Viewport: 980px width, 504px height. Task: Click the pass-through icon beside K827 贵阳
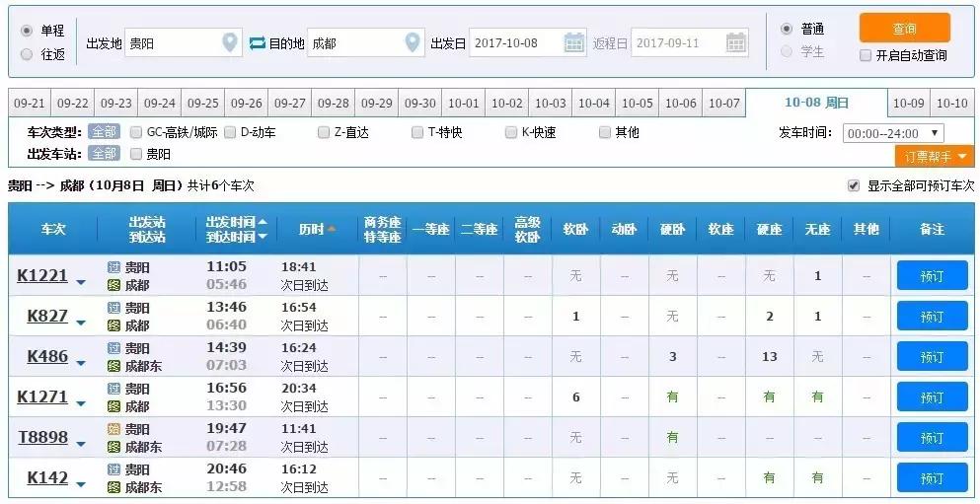113,308
